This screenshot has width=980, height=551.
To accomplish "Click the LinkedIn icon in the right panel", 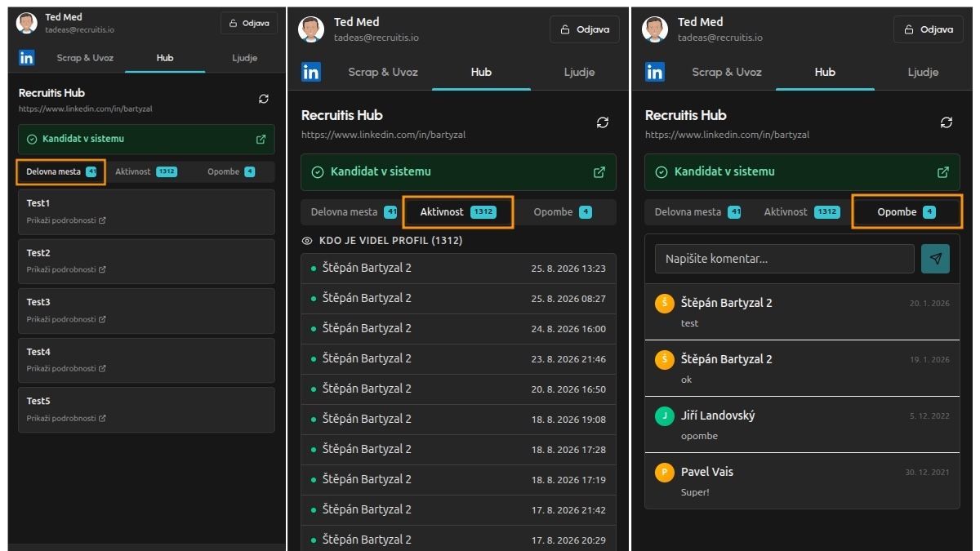I will [655, 72].
